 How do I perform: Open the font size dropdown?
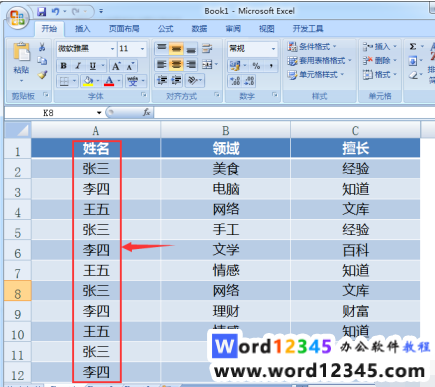142,49
